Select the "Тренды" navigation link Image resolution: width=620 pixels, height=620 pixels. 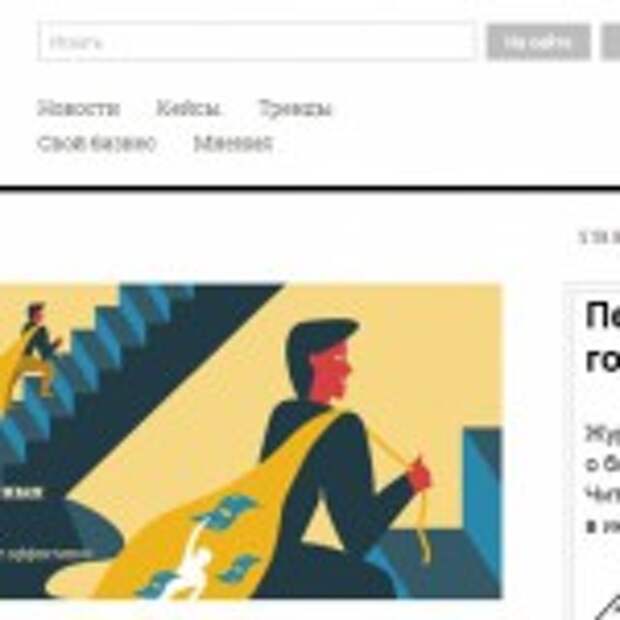tap(295, 108)
